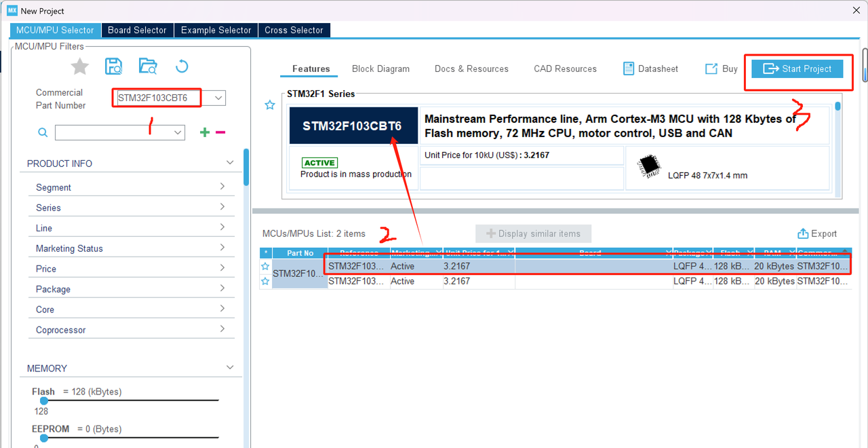This screenshot has height=448, width=868.
Task: Open the Example Selector tab
Action: click(216, 30)
